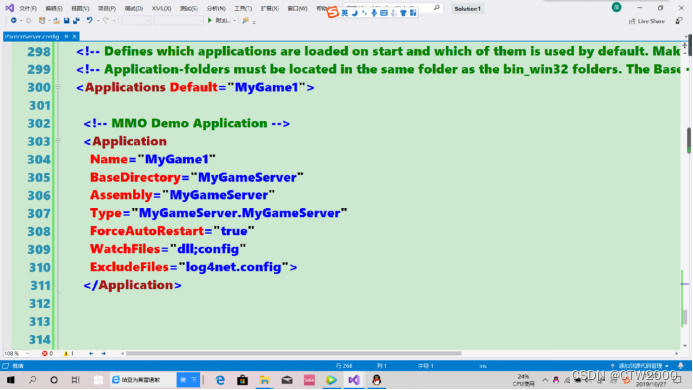Click the find in files toolbar icon

click(246, 20)
